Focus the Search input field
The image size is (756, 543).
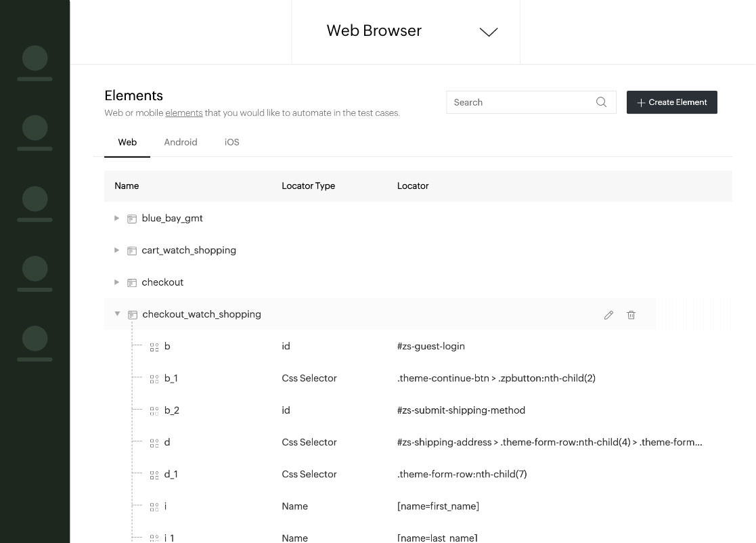click(531, 102)
